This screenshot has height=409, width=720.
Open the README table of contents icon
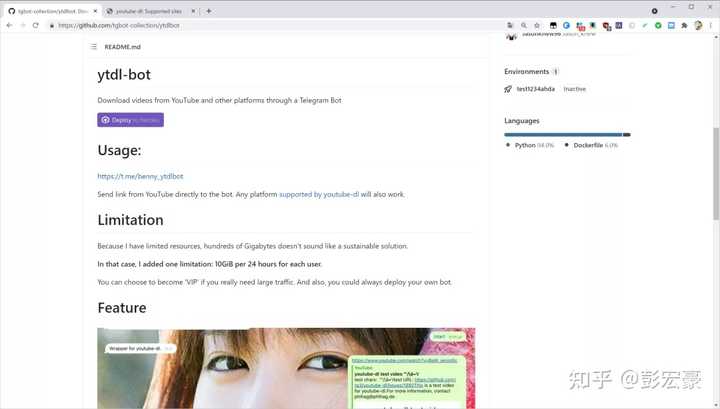(94, 47)
